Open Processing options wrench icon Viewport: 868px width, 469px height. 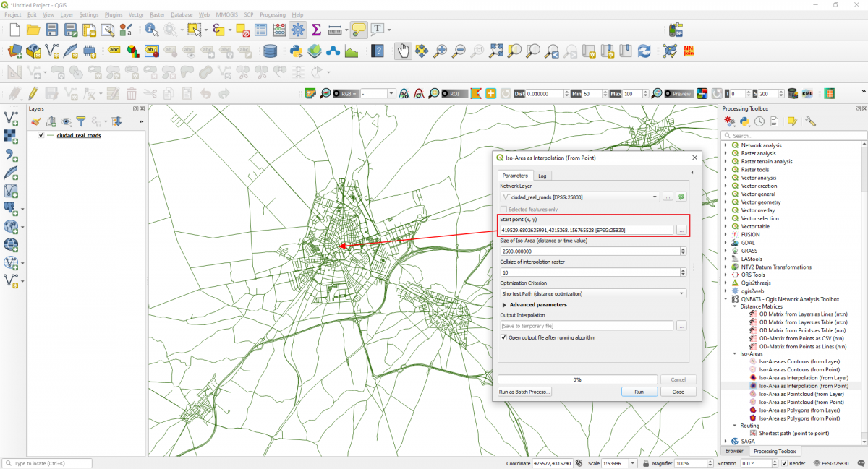[x=810, y=121]
